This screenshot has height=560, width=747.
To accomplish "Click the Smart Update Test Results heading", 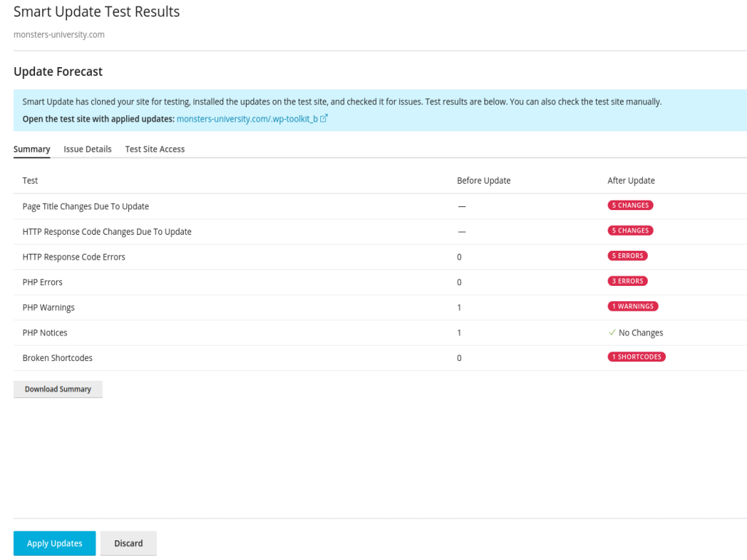I will click(96, 12).
